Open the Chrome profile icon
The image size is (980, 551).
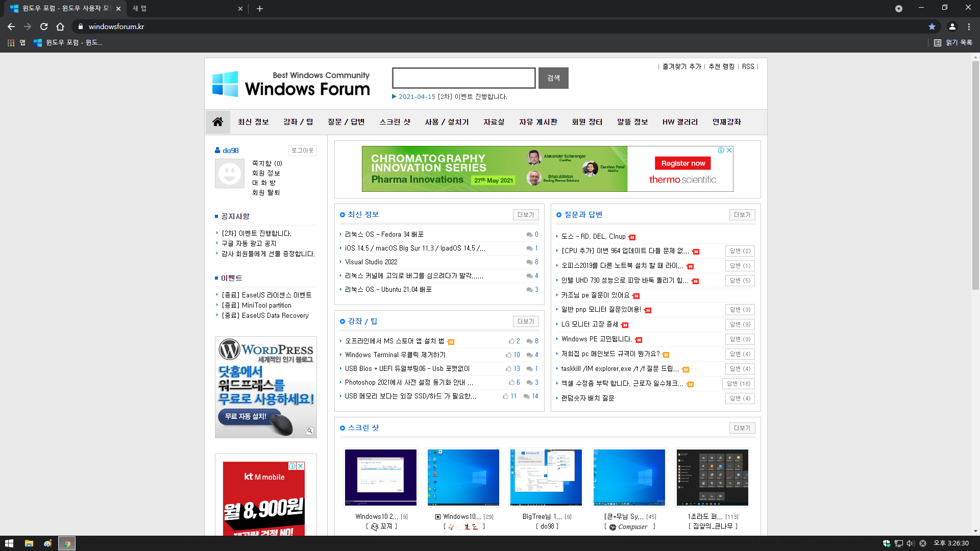tap(952, 27)
